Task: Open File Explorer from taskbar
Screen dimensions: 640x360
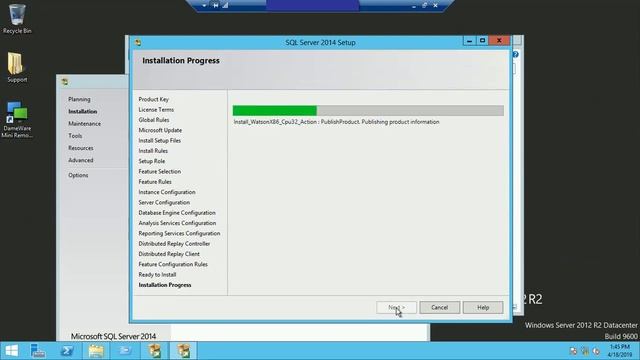Action: click(96, 351)
